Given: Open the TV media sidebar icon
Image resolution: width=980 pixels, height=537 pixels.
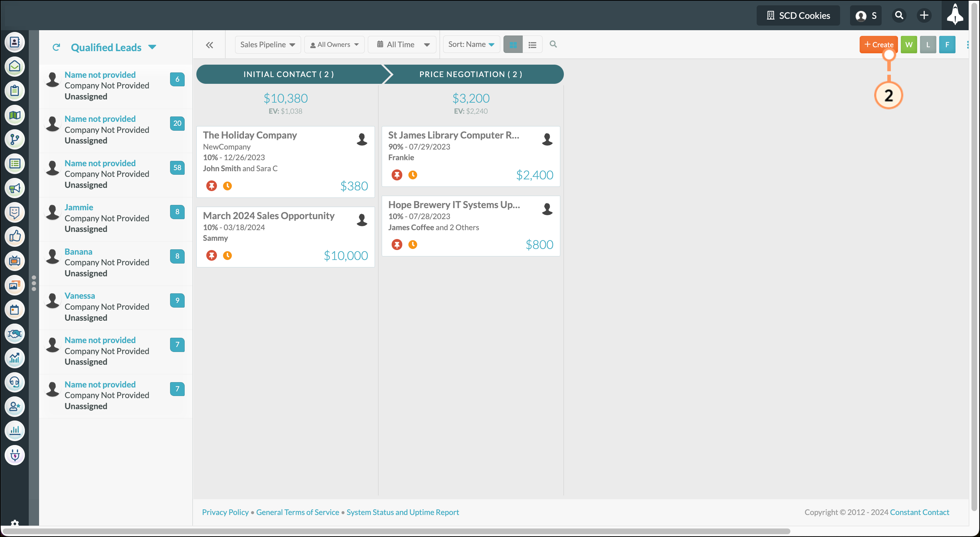Looking at the screenshot, I should pyautogui.click(x=15, y=261).
